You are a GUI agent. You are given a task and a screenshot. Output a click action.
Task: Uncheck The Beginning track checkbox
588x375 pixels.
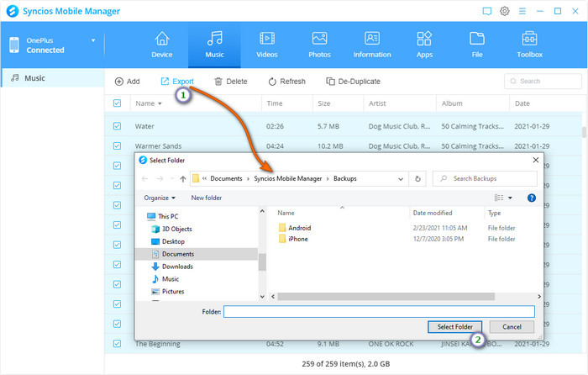pyautogui.click(x=117, y=343)
